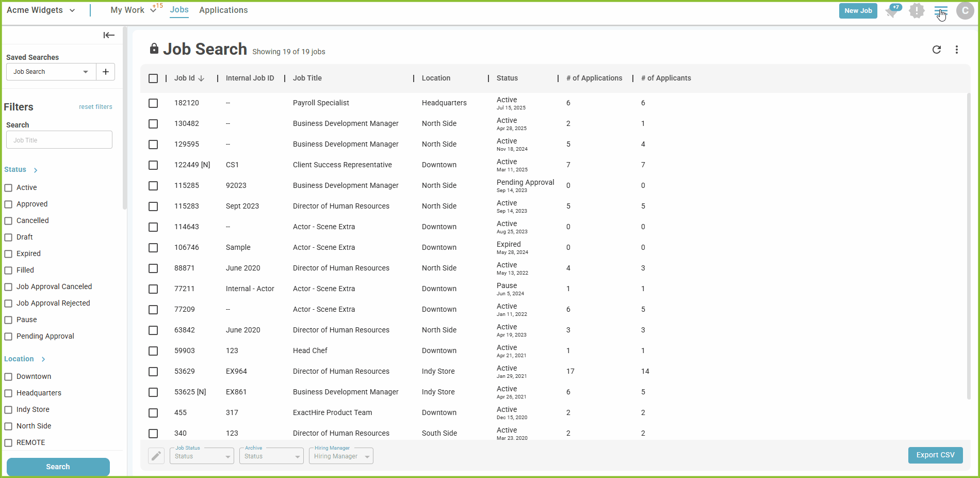Enable the Draft status filter
This screenshot has height=478, width=980.
click(x=8, y=237)
